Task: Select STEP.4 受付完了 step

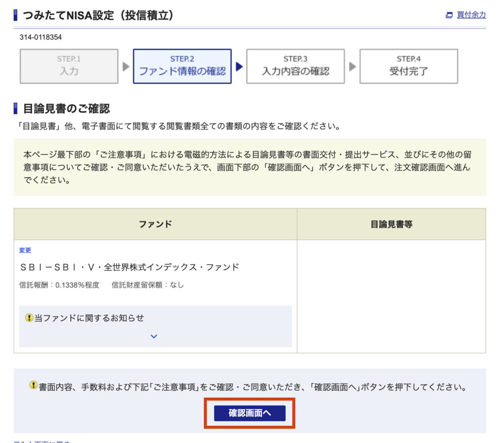Action: [409, 66]
